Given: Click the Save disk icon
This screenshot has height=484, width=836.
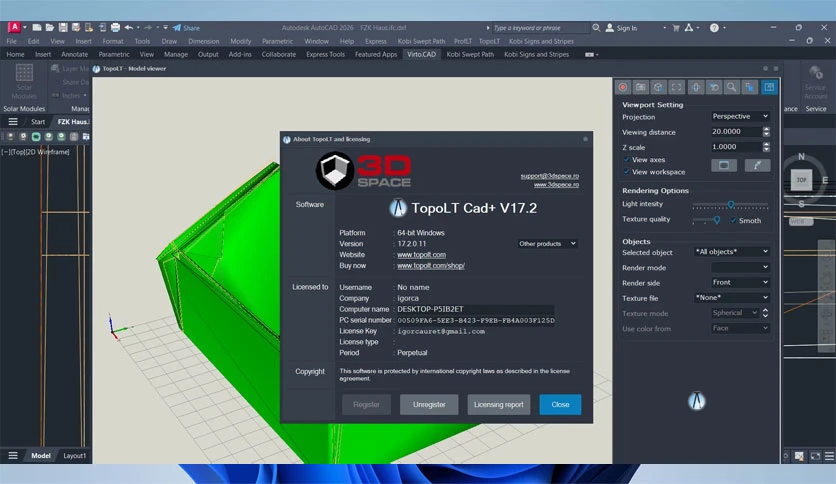Looking at the screenshot, I should click(63, 28).
